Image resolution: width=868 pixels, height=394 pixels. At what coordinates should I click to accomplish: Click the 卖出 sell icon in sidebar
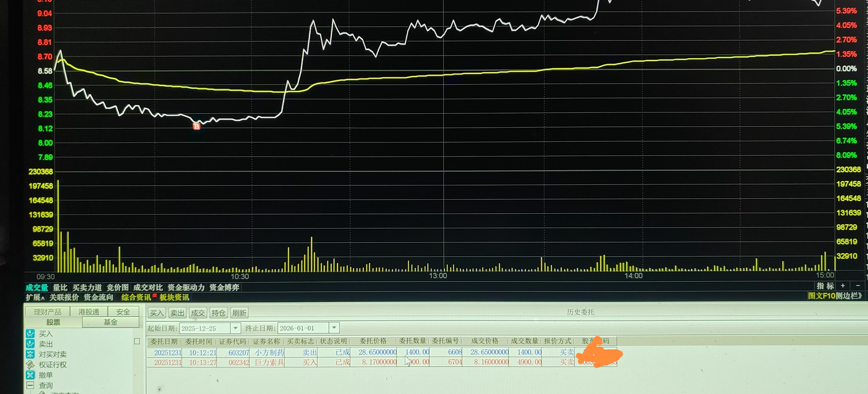30,344
